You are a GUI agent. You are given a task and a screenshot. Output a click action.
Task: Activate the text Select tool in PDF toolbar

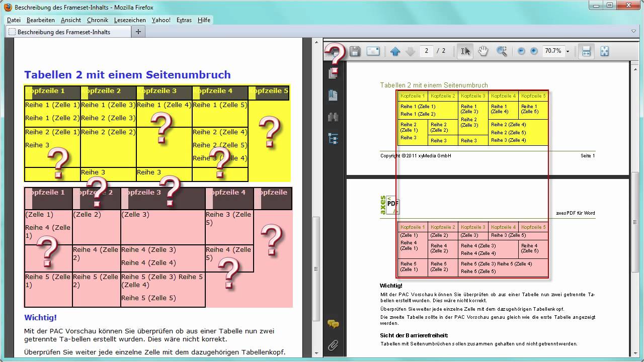pos(465,51)
